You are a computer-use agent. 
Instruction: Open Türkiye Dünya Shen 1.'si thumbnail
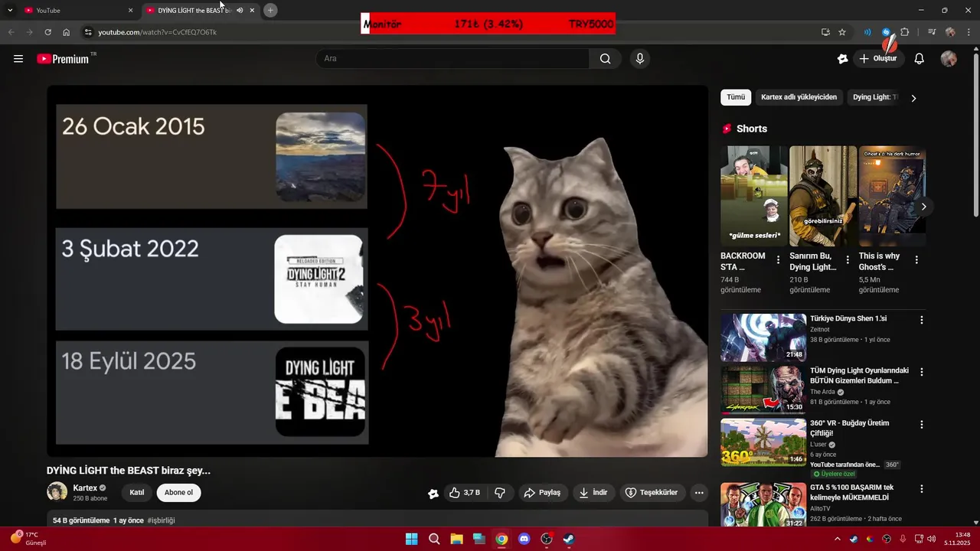point(763,337)
